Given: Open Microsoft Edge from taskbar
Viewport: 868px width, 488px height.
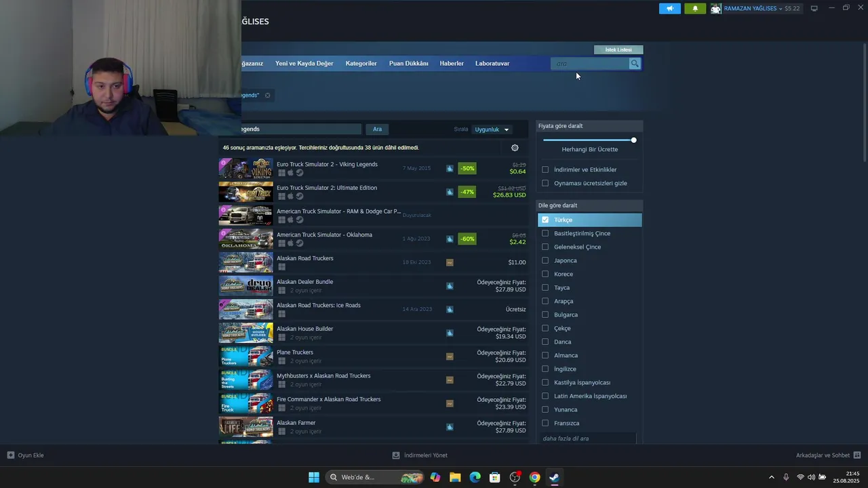Looking at the screenshot, I should pos(475,477).
